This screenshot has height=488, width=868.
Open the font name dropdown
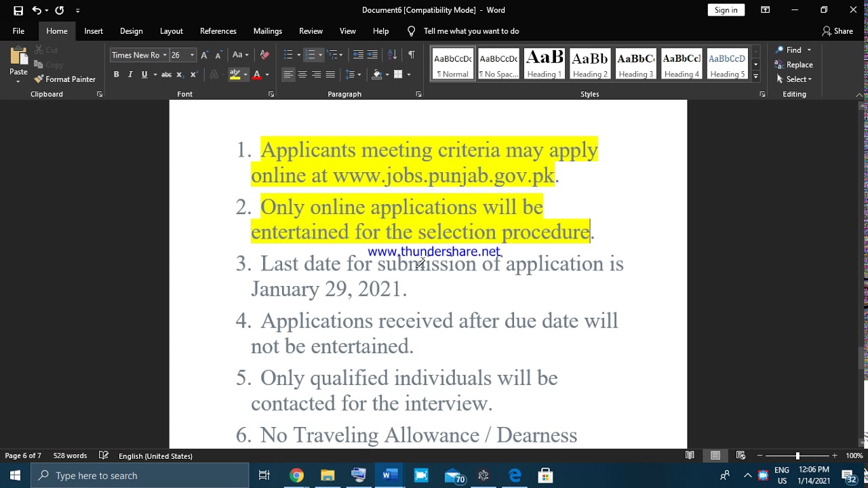(164, 55)
